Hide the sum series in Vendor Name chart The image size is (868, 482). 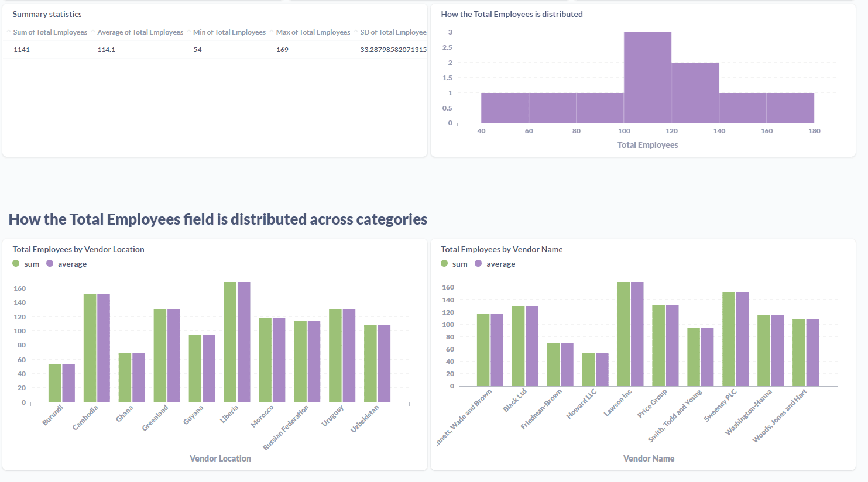(456, 264)
